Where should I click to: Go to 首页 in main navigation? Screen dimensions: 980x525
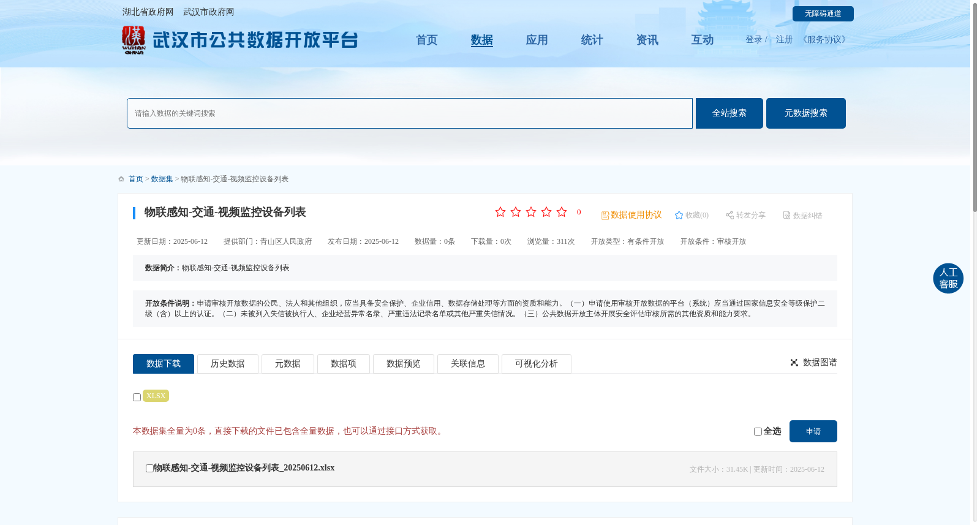(427, 40)
